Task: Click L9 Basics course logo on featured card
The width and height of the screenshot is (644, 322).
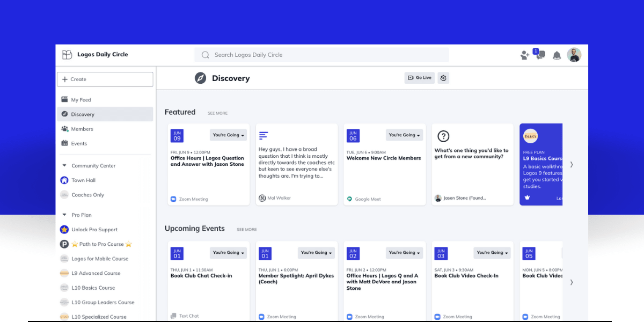Action: (530, 136)
